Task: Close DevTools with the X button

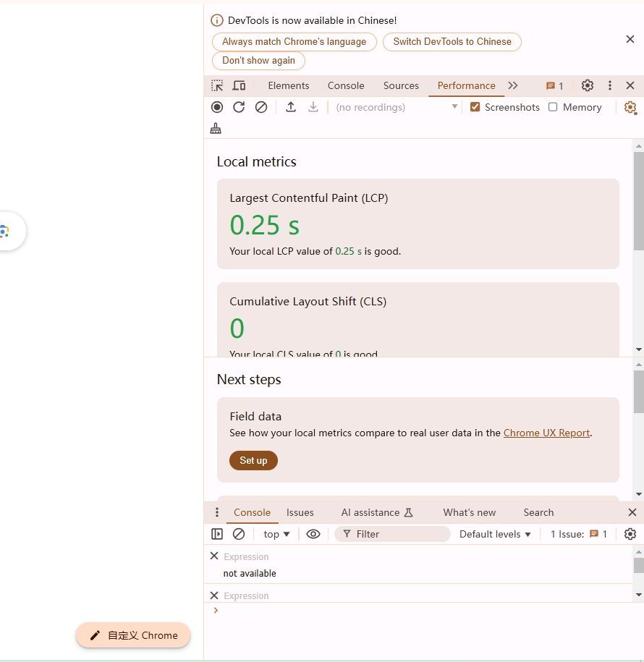Action: coord(630,85)
